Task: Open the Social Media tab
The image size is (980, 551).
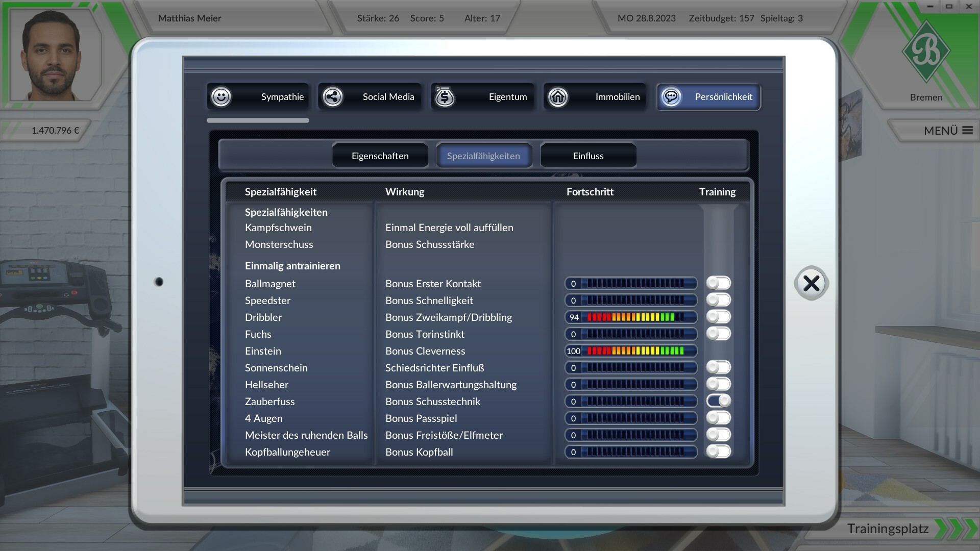Action: click(x=370, y=96)
